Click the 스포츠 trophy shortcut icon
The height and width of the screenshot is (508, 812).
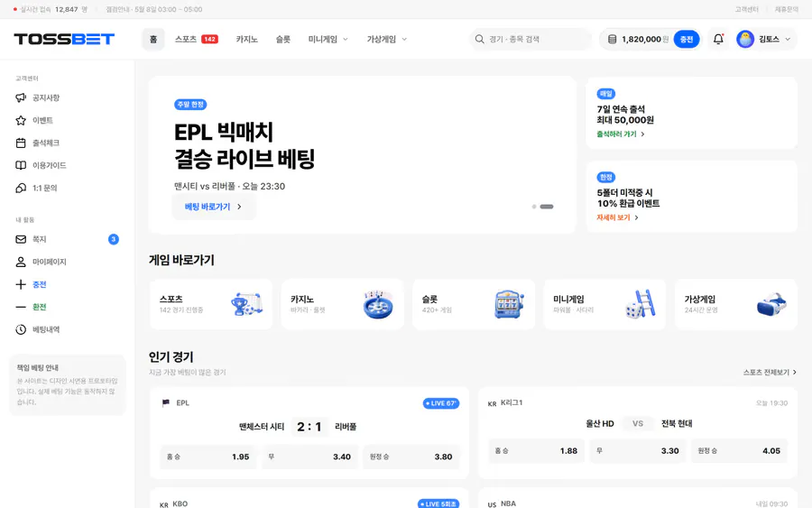(x=247, y=304)
